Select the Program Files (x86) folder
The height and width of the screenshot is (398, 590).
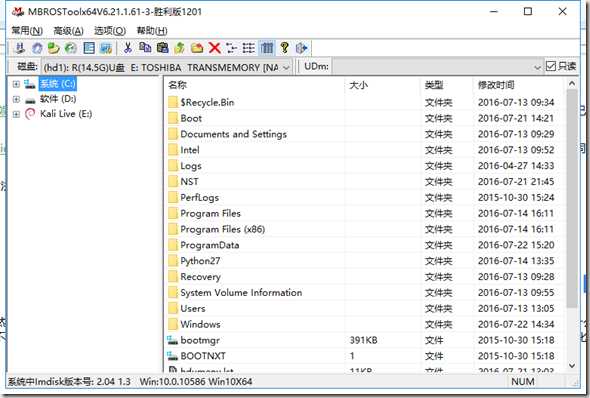pos(365,229)
